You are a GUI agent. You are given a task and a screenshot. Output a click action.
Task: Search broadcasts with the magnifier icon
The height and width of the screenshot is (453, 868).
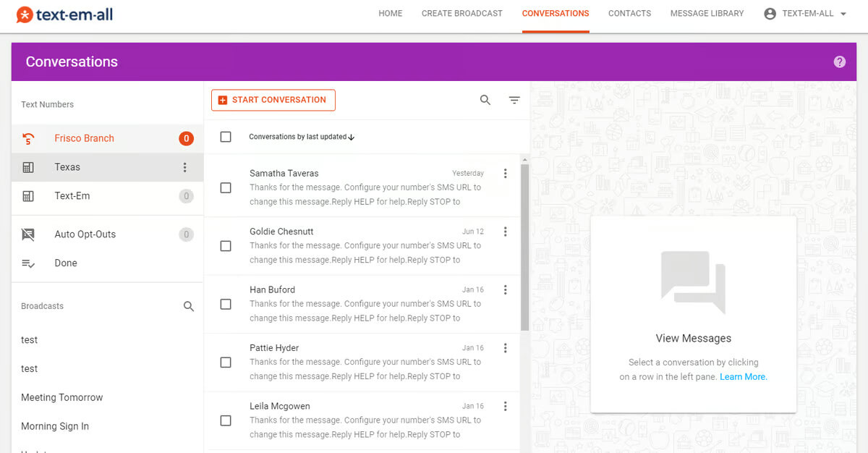pyautogui.click(x=189, y=306)
